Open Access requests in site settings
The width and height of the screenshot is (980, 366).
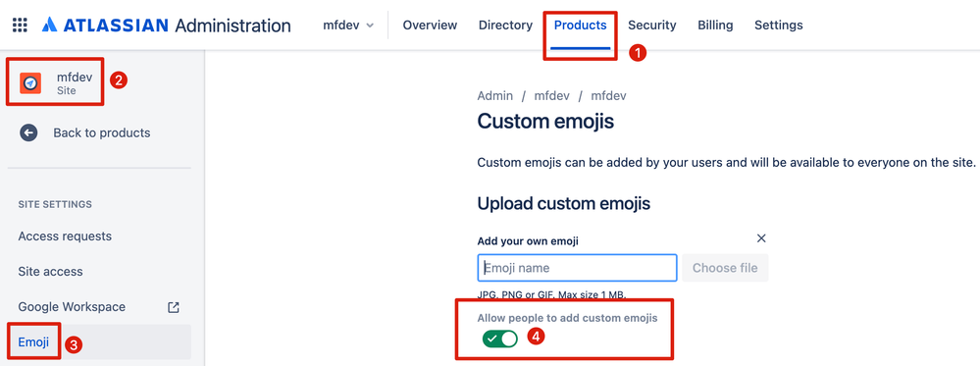click(x=65, y=236)
